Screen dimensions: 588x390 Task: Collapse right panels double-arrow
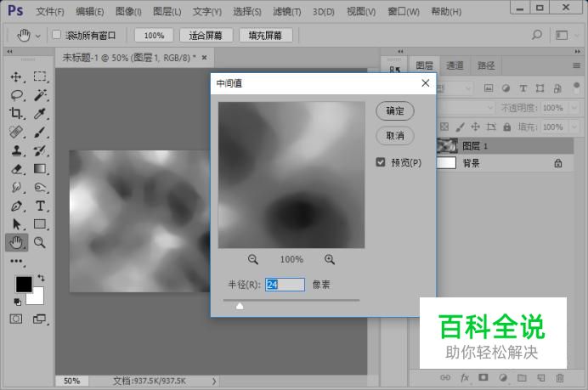tap(578, 51)
